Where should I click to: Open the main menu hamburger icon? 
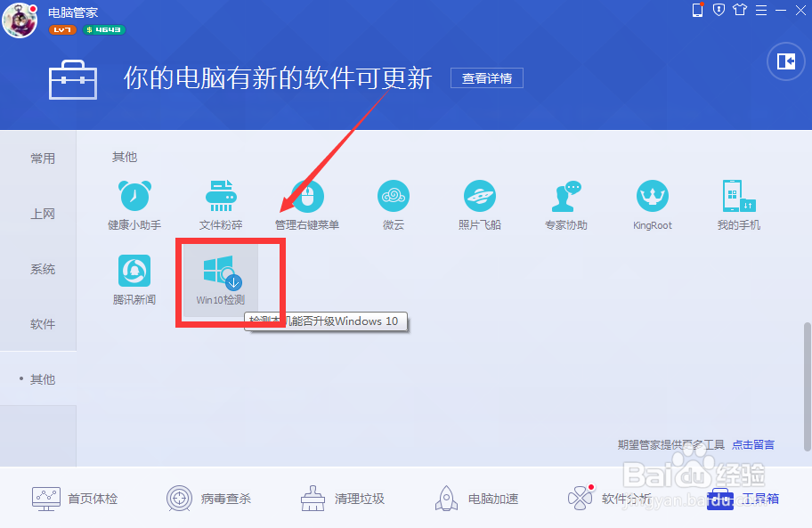tap(761, 10)
